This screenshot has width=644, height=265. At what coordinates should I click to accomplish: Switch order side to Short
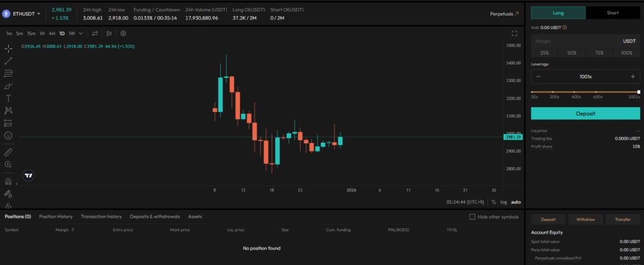[613, 13]
